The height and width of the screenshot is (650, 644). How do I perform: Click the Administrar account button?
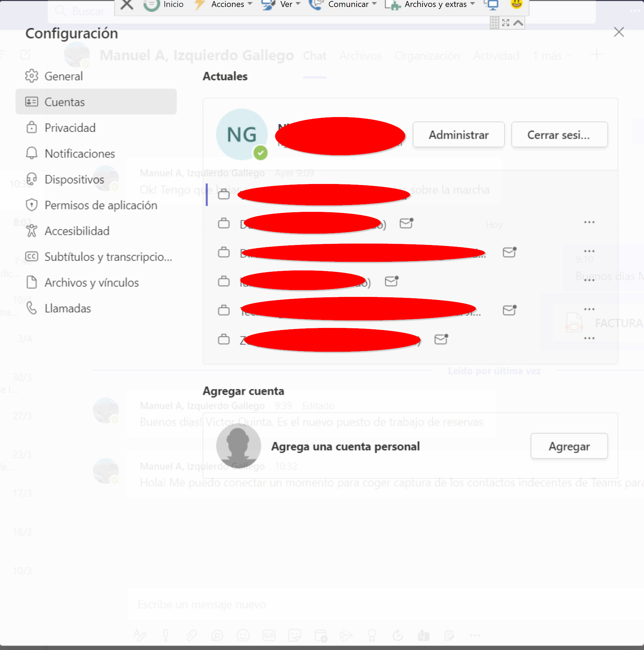click(459, 135)
